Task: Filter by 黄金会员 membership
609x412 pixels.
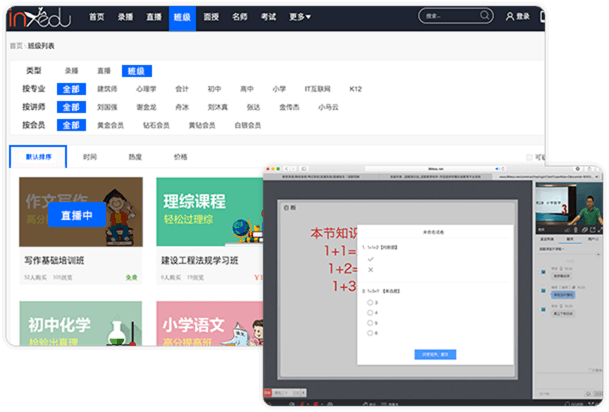Action: (110, 125)
